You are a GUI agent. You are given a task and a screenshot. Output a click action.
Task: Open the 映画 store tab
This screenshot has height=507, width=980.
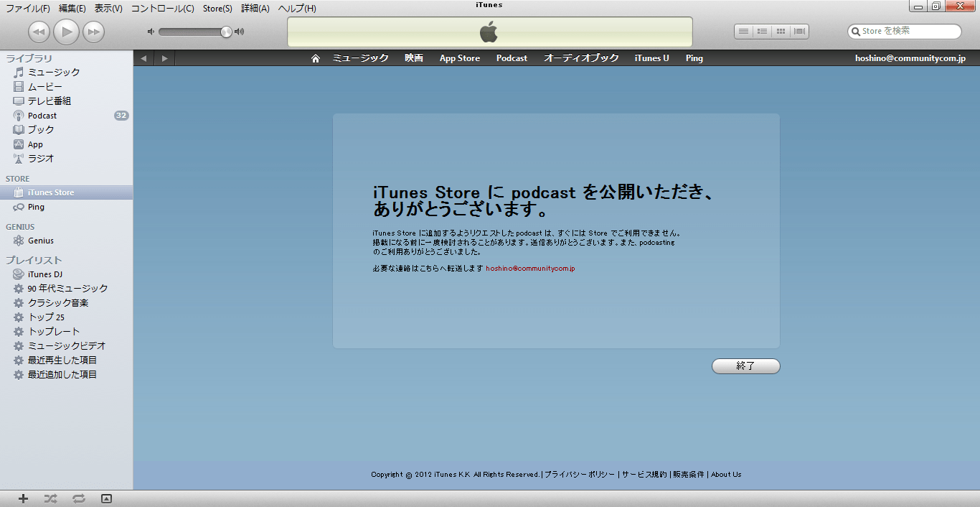[x=414, y=58]
